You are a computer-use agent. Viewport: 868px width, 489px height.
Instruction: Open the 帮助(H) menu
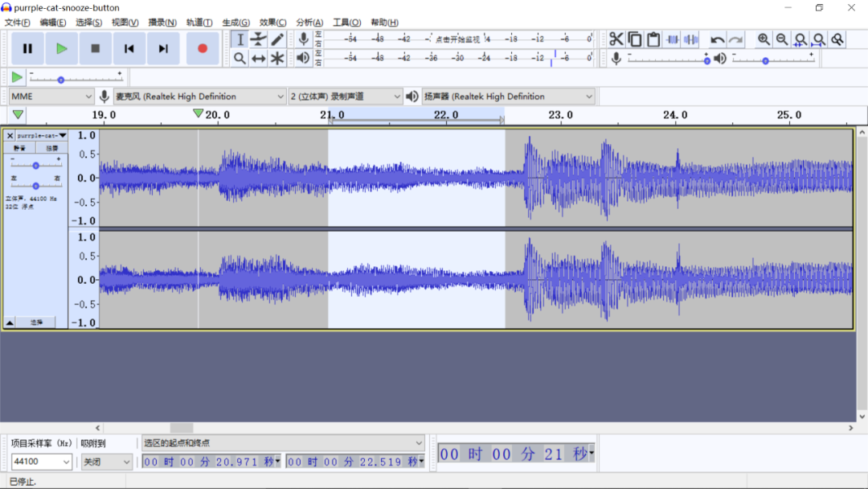(x=384, y=23)
